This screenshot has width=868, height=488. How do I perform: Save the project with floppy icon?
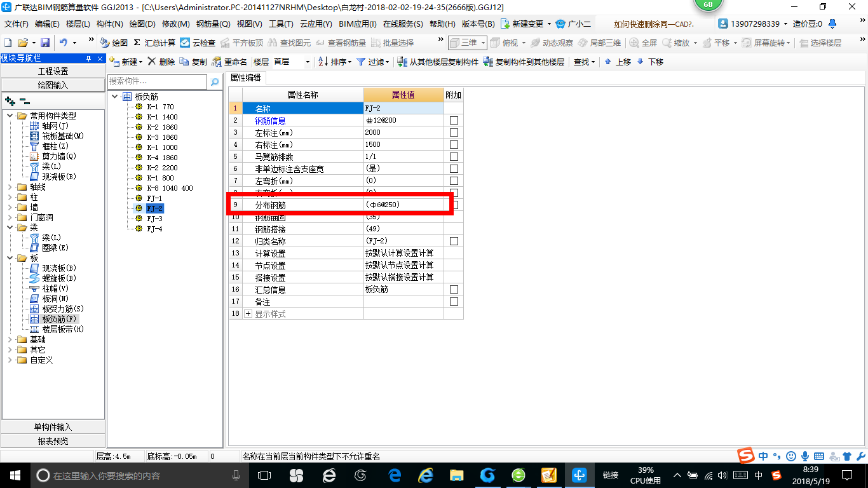45,43
